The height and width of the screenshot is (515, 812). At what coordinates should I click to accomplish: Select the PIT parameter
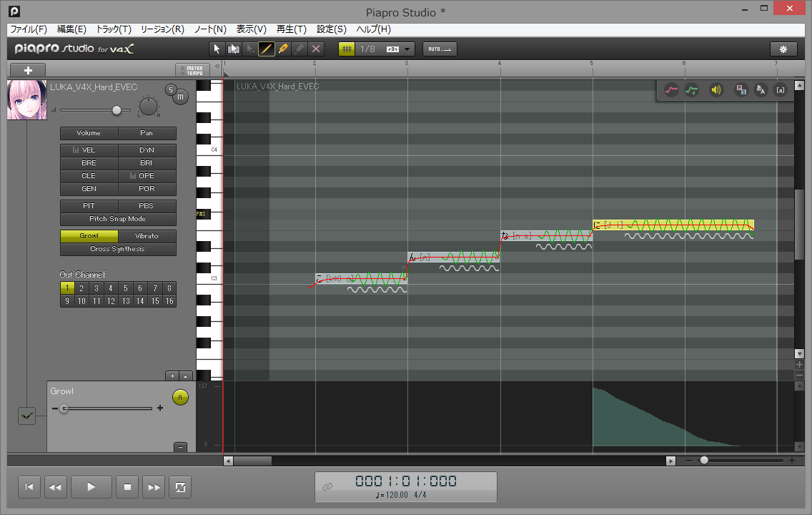[x=89, y=206]
